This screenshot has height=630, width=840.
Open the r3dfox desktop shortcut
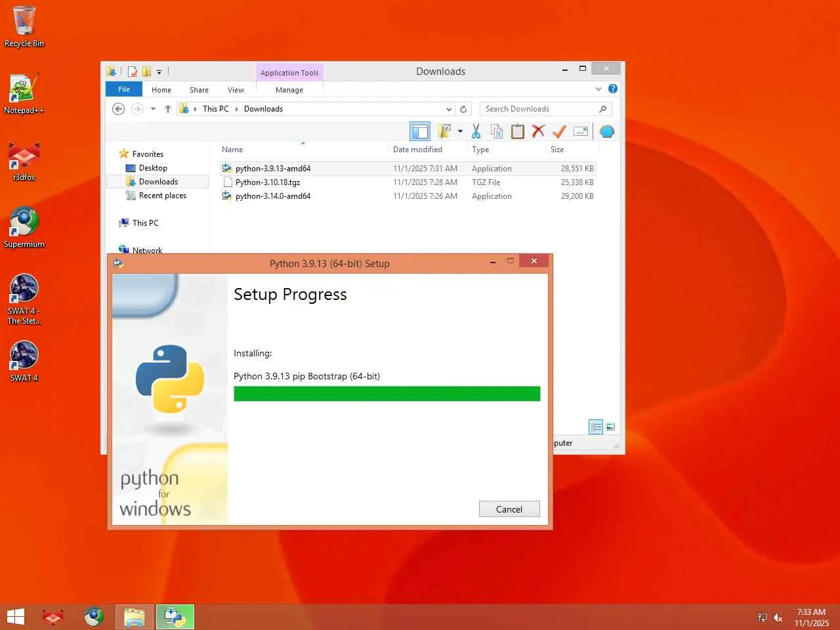[x=24, y=161]
